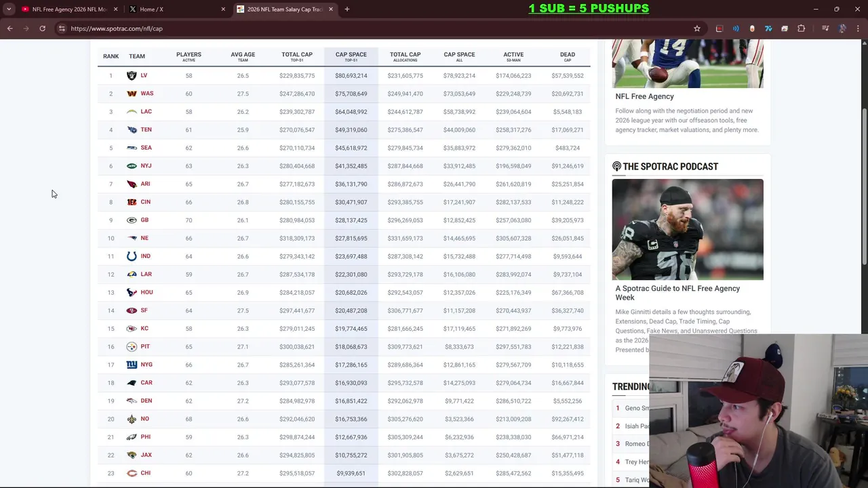Click the IND Colts team logo

tap(132, 256)
